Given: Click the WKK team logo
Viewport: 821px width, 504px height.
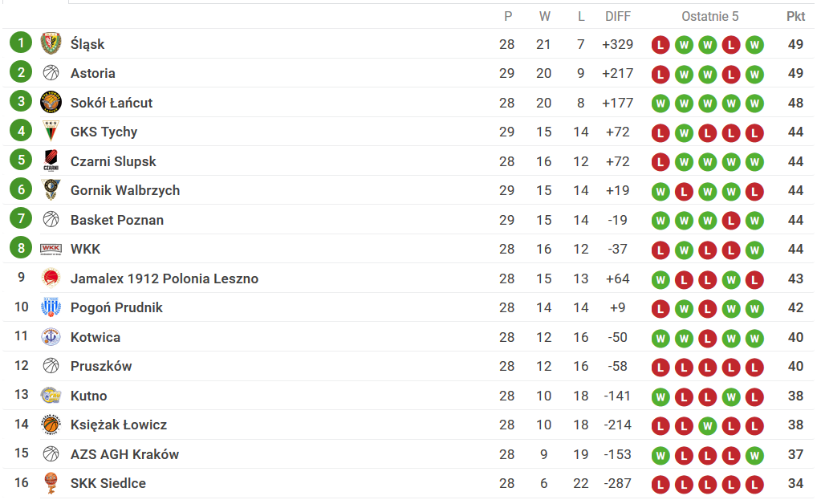Looking at the screenshot, I should 51,249.
